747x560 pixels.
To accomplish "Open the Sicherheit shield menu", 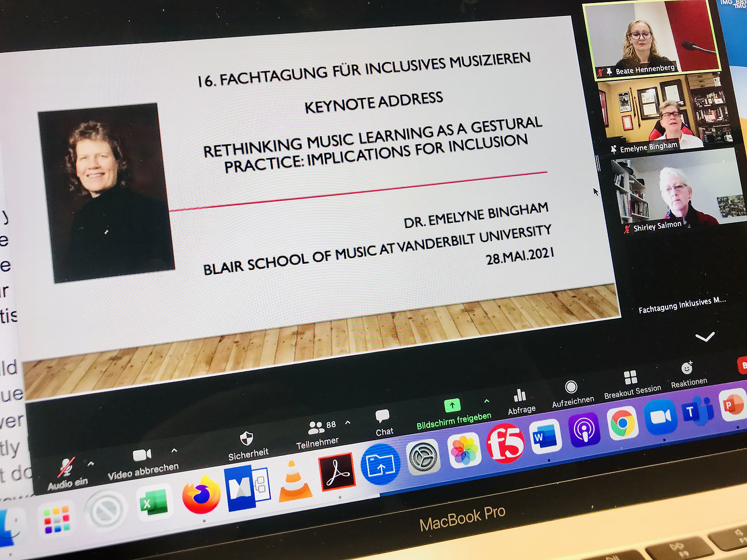I will [246, 439].
